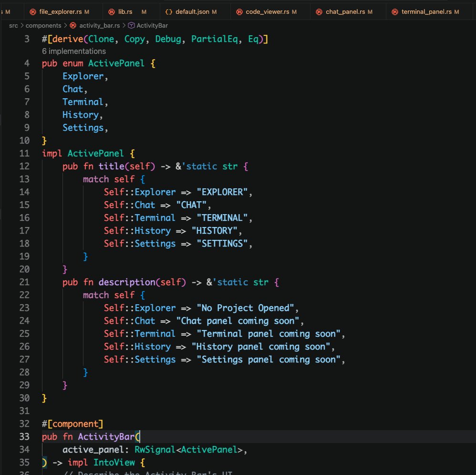This screenshot has width=476, height=475.
Task: Click the Settings variant on line 9
Action: [83, 127]
